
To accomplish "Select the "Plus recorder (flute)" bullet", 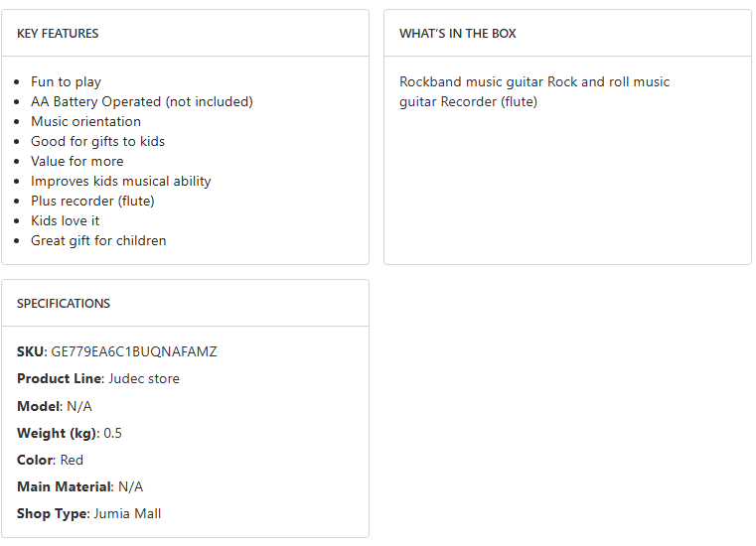I will 92,201.
